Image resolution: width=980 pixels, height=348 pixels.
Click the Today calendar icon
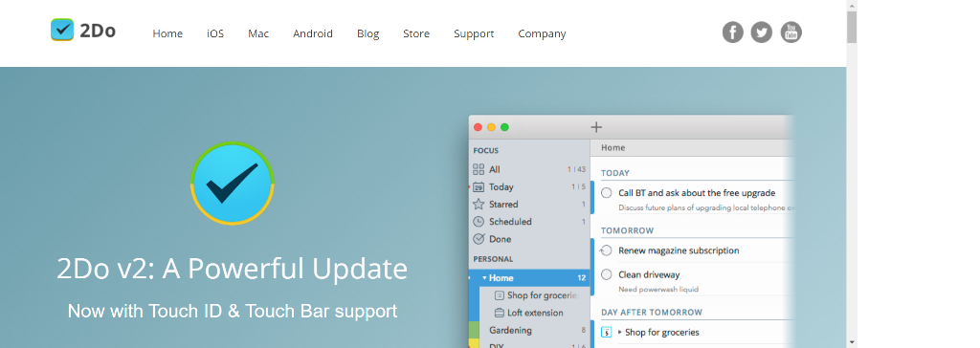pyautogui.click(x=479, y=186)
